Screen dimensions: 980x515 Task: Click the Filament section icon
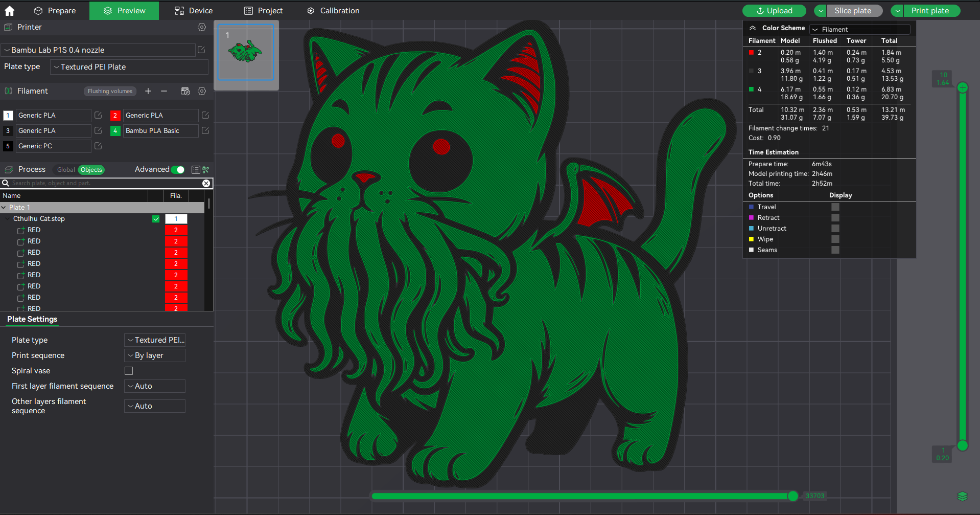[x=8, y=91]
